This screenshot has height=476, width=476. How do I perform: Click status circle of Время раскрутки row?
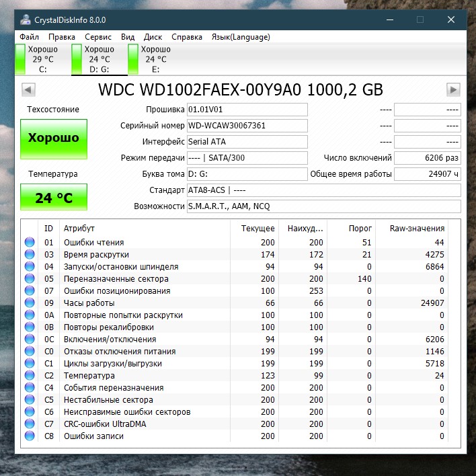pos(30,254)
